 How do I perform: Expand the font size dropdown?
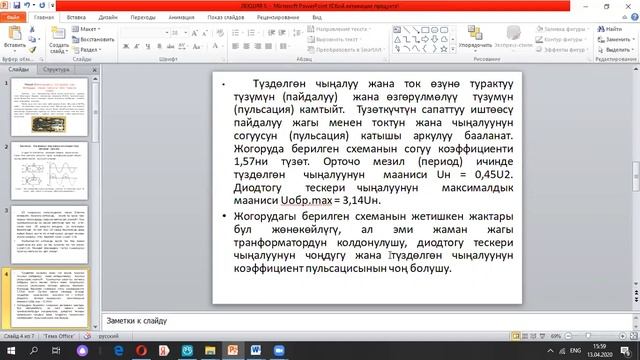coord(186,33)
